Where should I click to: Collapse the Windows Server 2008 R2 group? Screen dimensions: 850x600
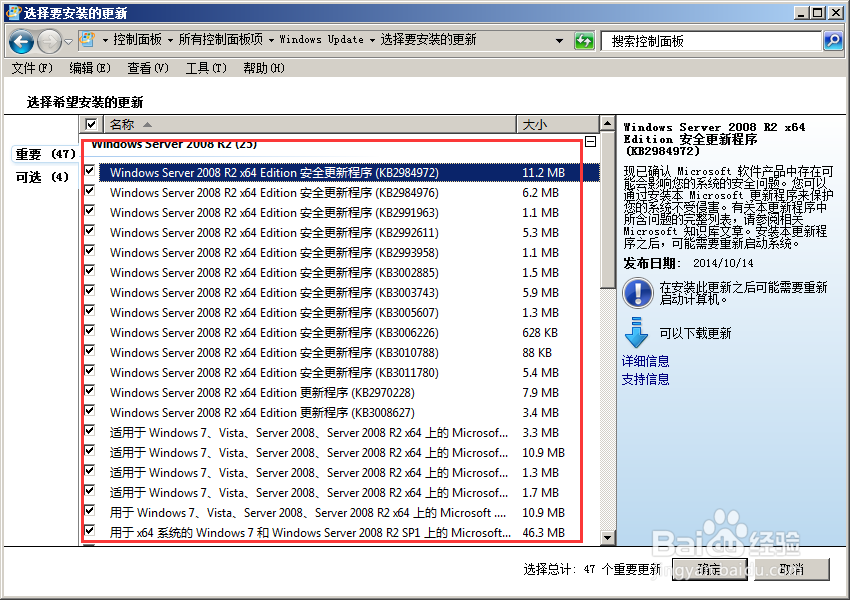point(591,142)
